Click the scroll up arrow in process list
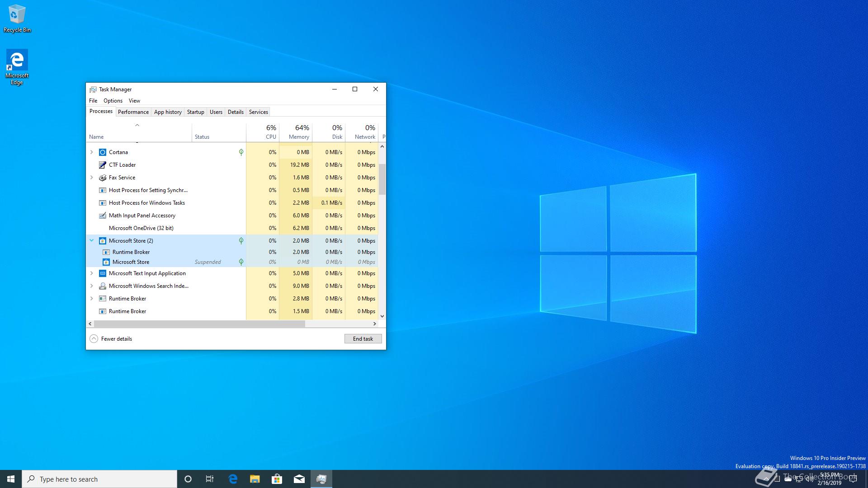Image resolution: width=868 pixels, height=488 pixels. (382, 146)
